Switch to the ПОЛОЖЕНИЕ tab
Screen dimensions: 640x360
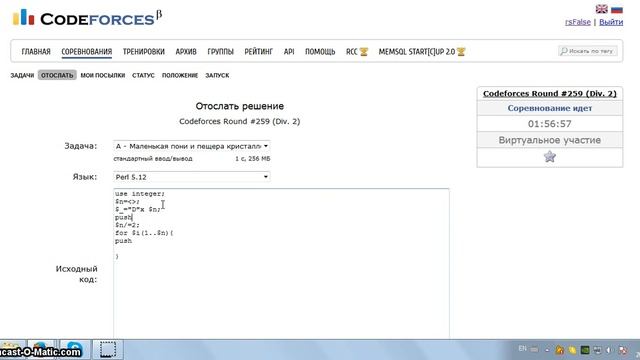tap(180, 75)
